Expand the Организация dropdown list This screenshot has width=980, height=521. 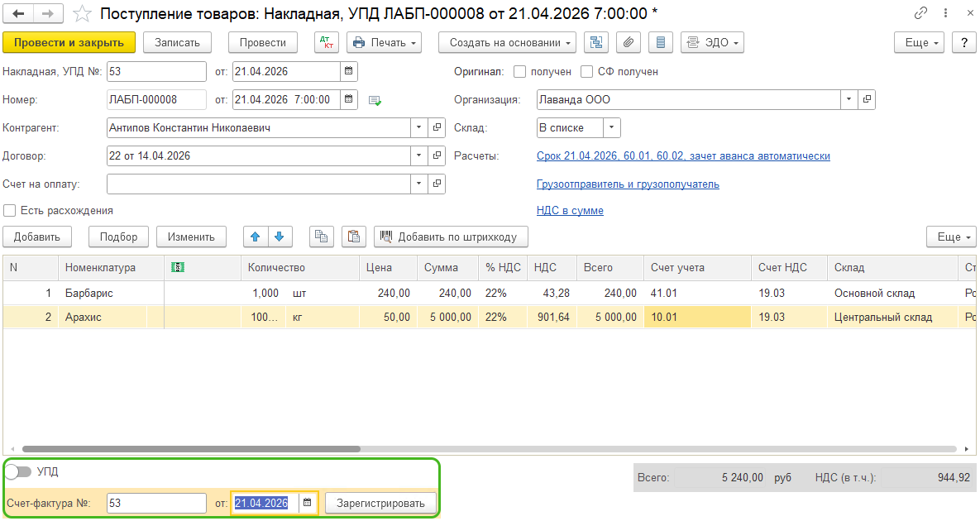click(x=849, y=99)
